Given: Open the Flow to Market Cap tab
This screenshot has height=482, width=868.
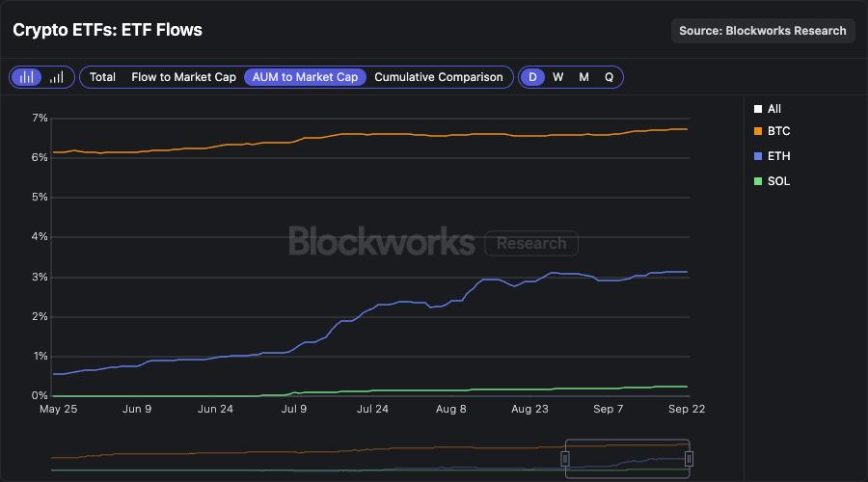Looking at the screenshot, I should (183, 77).
